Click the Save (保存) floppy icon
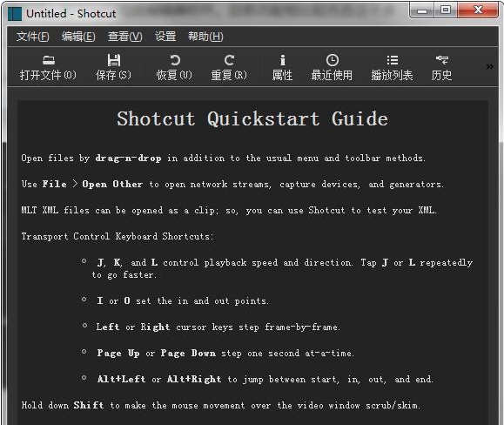 click(114, 60)
